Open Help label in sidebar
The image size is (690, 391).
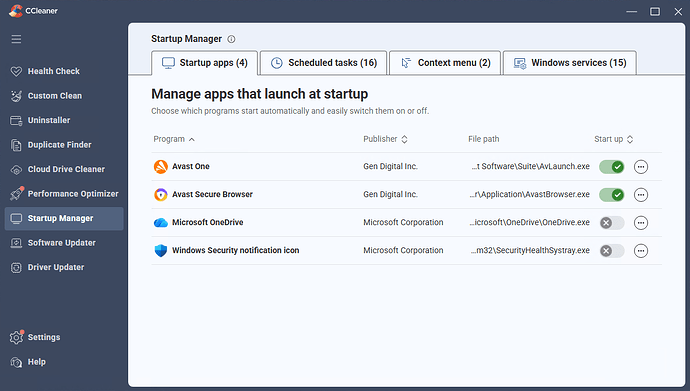pos(37,362)
